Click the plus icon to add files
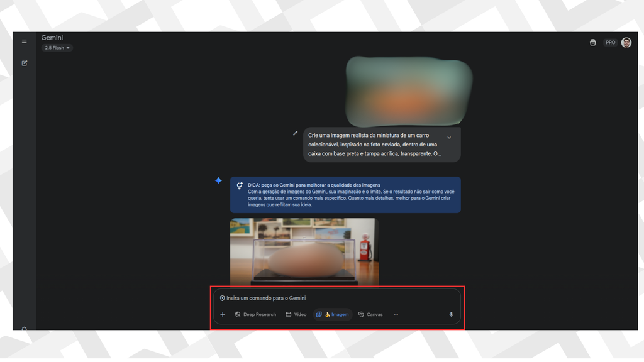644x362 pixels. point(223,314)
